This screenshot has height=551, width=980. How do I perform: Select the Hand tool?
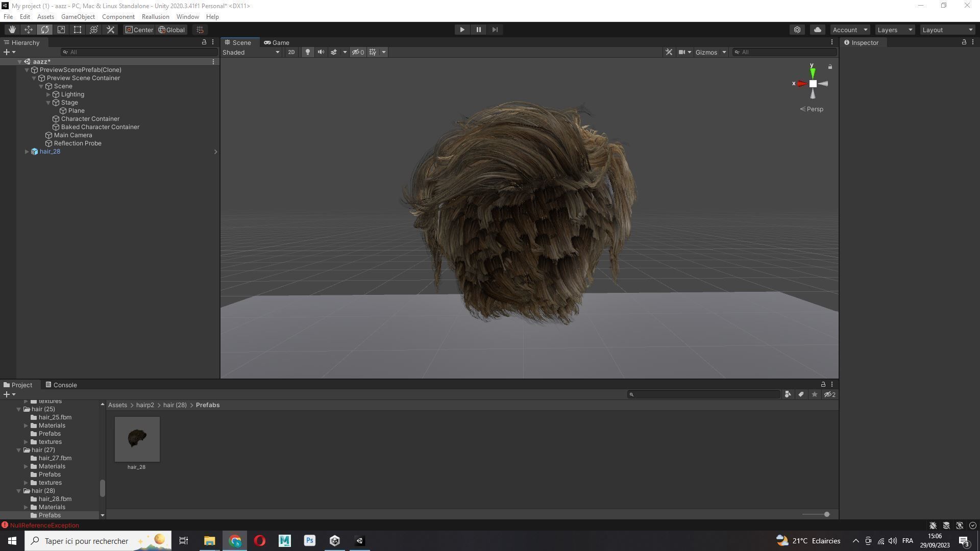pyautogui.click(x=12, y=30)
